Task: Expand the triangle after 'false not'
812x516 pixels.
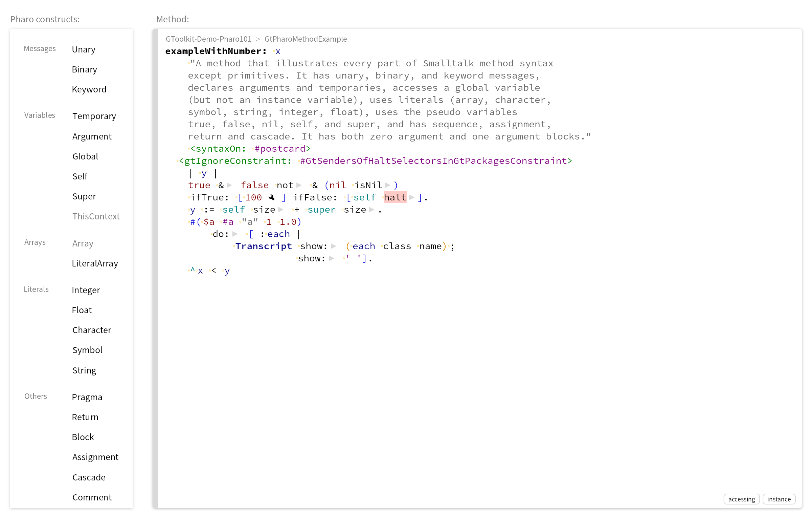Action: (x=299, y=185)
